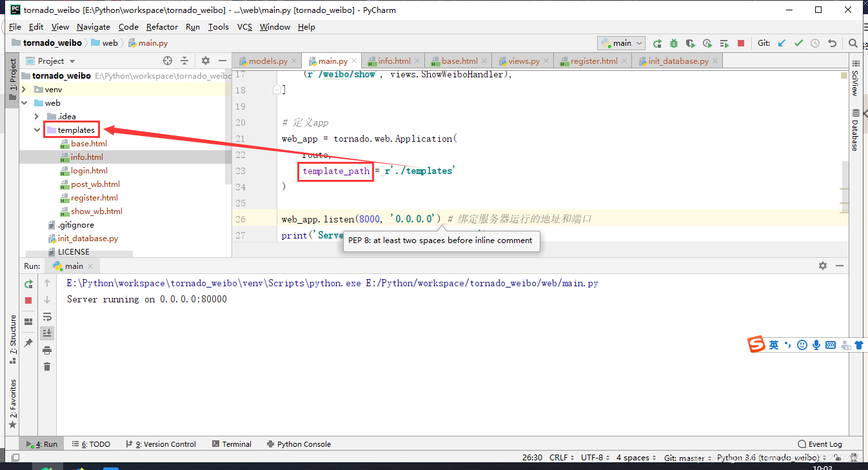Expand the venv folder

(x=24, y=90)
